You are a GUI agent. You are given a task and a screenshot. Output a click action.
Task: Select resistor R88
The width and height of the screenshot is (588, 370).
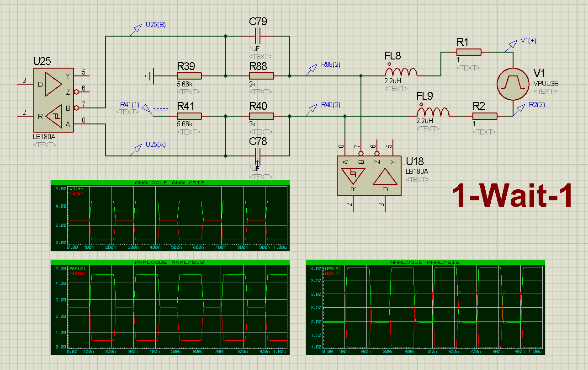coord(260,75)
